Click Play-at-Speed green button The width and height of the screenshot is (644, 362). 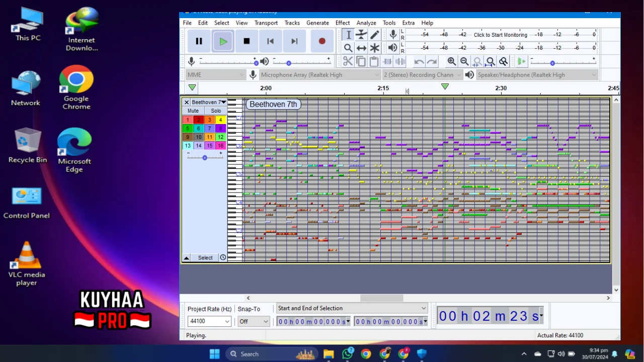pos(521,61)
